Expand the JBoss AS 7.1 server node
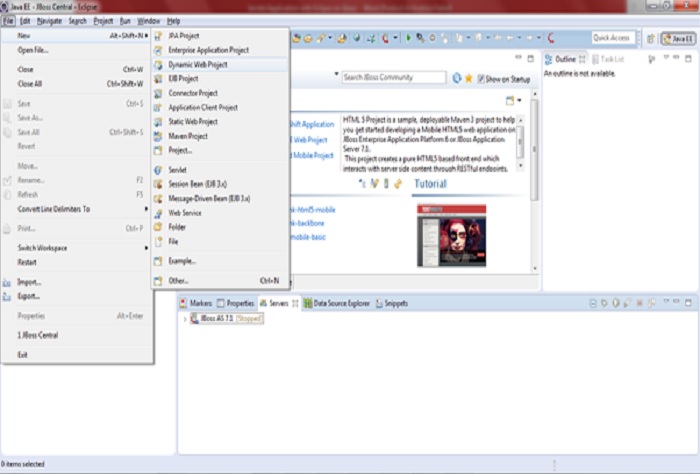700x474 pixels. [185, 319]
